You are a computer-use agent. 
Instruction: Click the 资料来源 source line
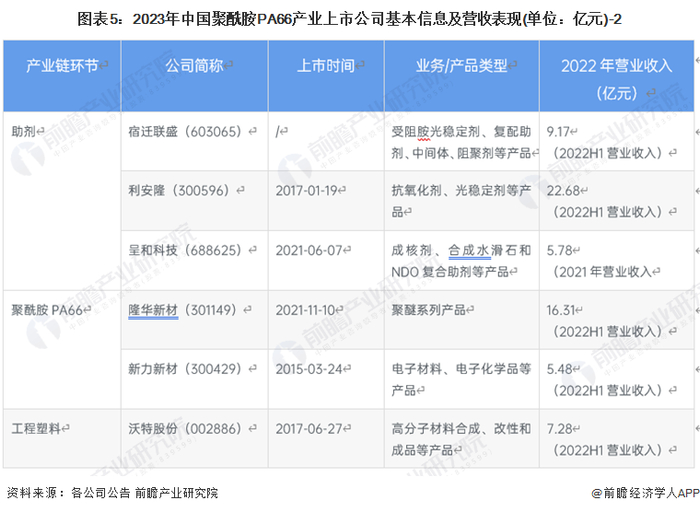112,493
